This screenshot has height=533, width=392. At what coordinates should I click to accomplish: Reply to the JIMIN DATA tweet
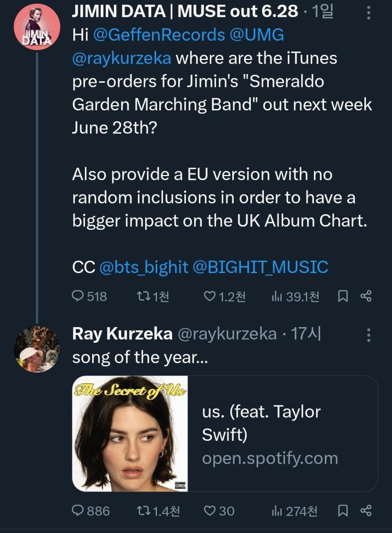click(78, 296)
